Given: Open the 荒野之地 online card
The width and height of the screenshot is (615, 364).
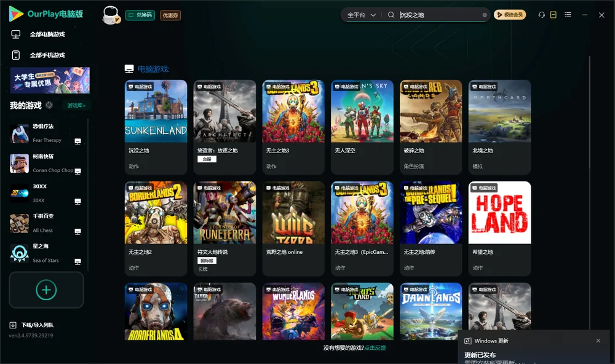Looking at the screenshot, I should [x=293, y=229].
